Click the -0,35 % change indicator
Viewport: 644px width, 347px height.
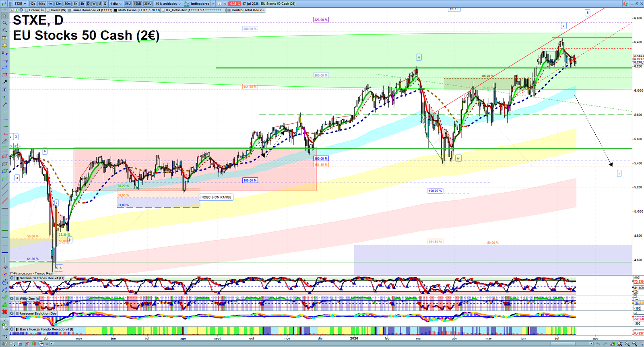[235, 4]
